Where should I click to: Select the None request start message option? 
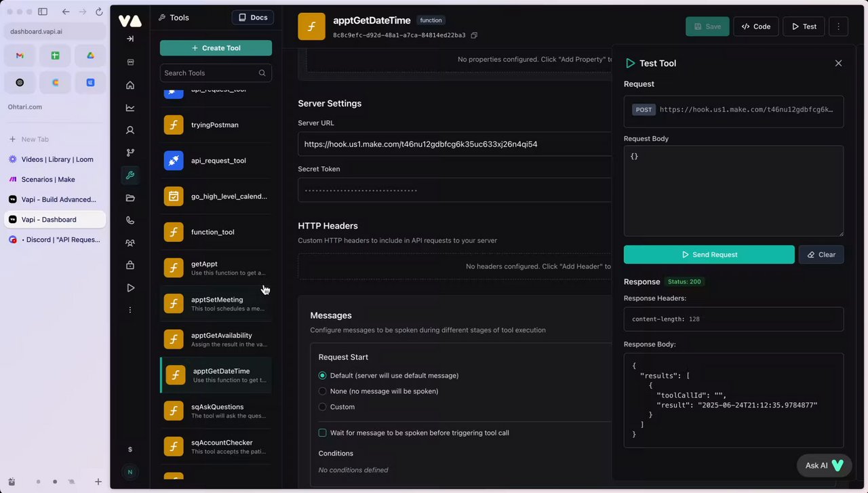point(323,391)
